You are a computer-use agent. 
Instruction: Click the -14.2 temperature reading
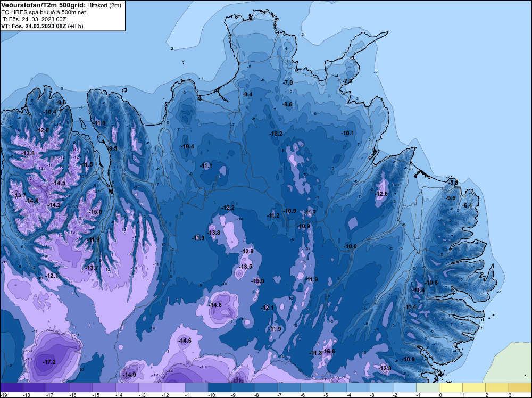coord(54,205)
